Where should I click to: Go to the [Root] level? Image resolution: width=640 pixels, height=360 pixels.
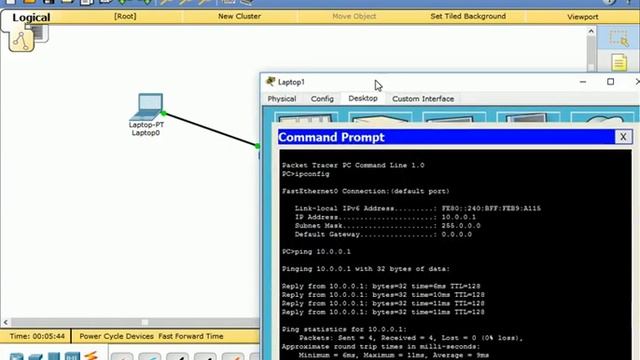coord(125,16)
